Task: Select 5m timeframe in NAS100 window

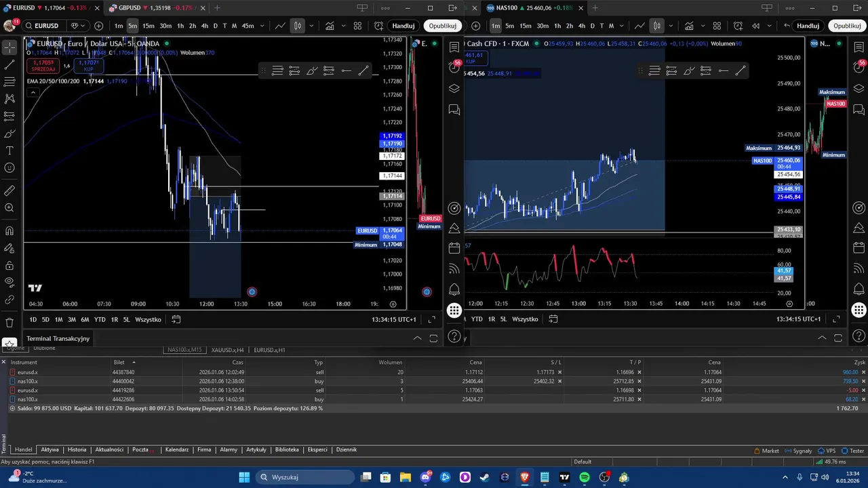Action: pos(509,26)
